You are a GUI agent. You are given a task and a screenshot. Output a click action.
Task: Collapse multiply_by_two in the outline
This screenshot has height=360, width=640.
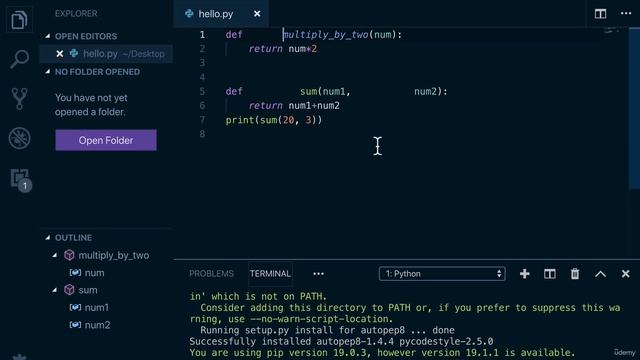click(x=55, y=255)
